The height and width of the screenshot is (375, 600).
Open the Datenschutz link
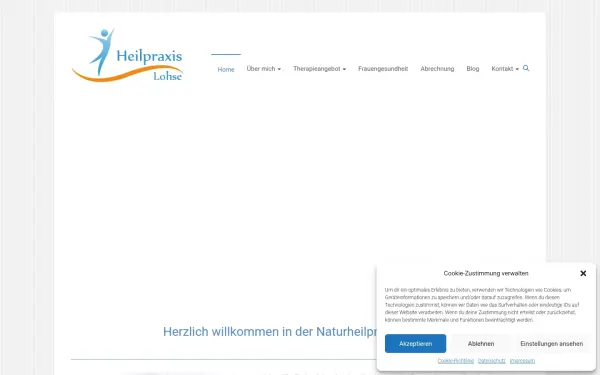(x=492, y=361)
